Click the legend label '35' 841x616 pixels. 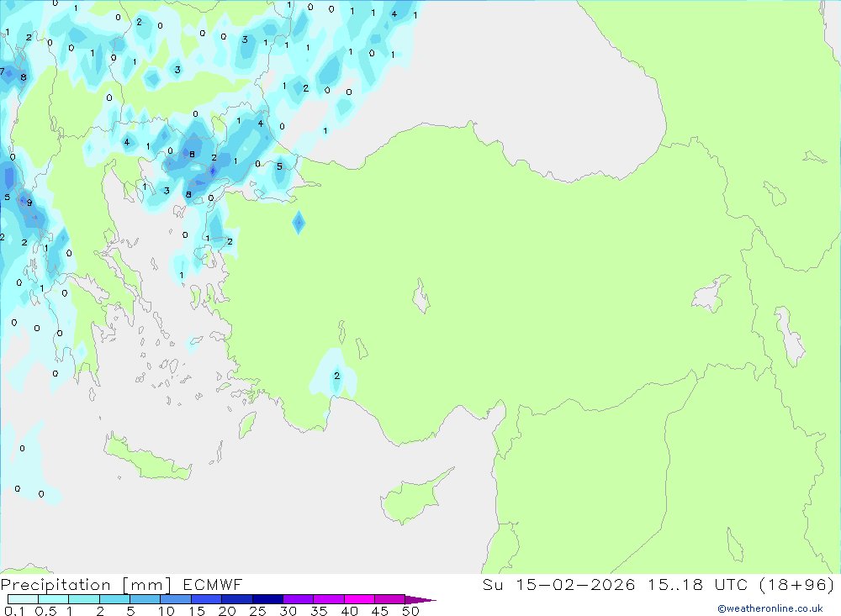[319, 611]
